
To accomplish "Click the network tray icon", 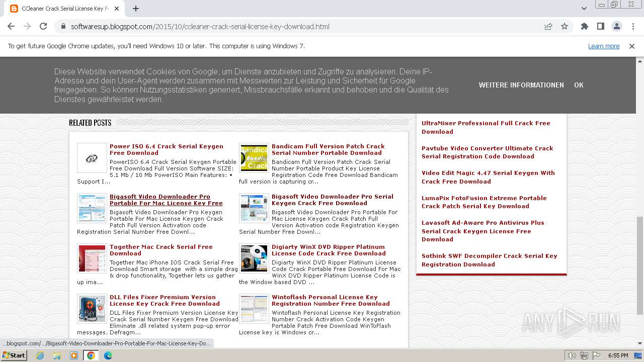I will (584, 355).
